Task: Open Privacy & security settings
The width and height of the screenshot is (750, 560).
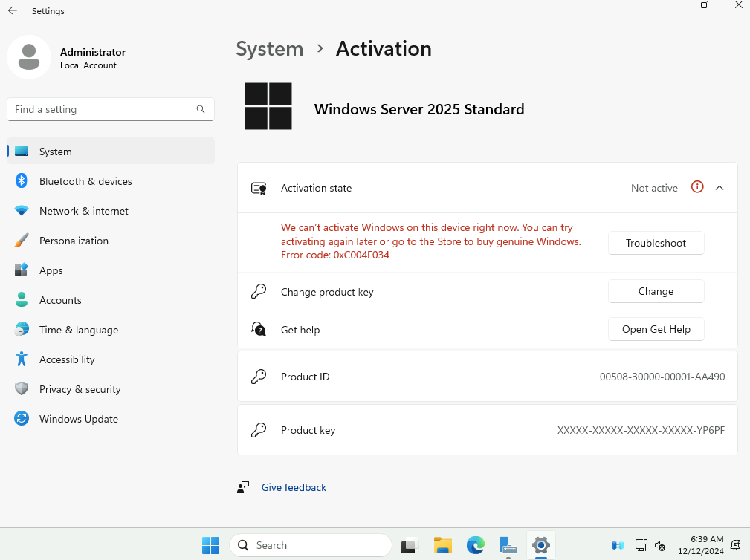Action: pos(111,388)
